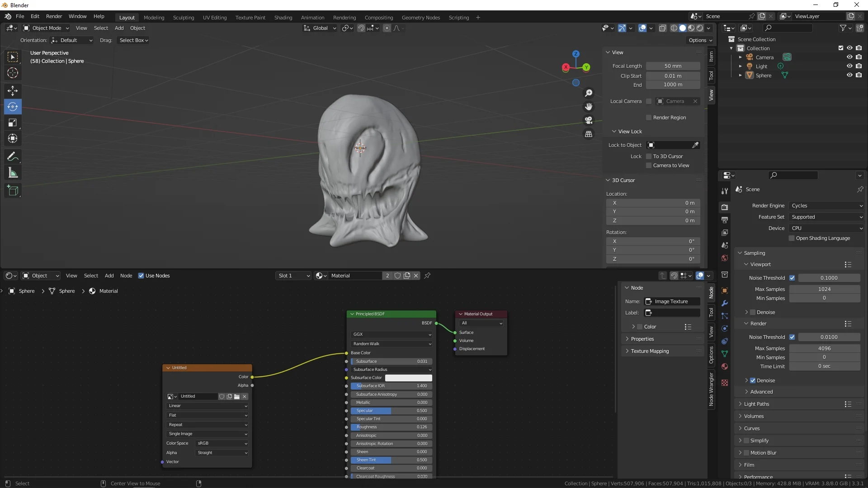This screenshot has width=868, height=488.
Task: Hide the Sphere object with the eye icon
Action: 849,75
